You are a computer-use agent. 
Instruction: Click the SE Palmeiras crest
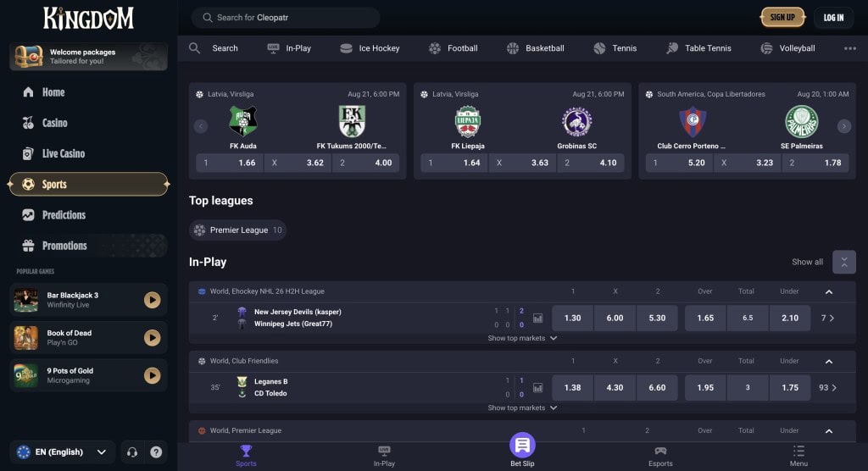pyautogui.click(x=802, y=121)
